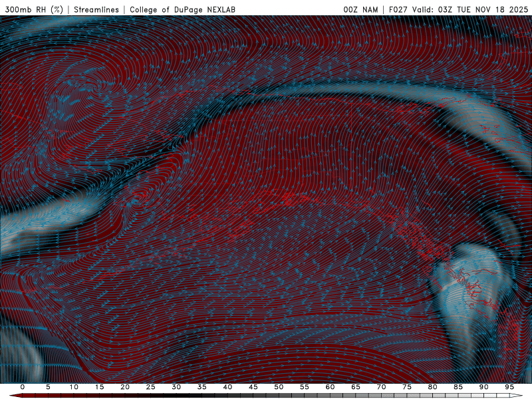Click the "Streamlines" label in the header
This screenshot has width=532, height=399.
pos(96,9)
